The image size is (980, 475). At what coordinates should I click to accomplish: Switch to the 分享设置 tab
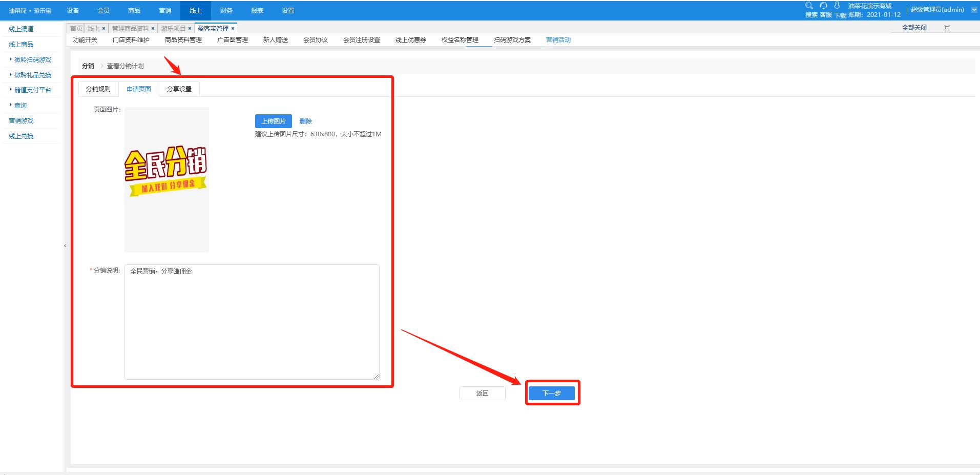point(179,89)
